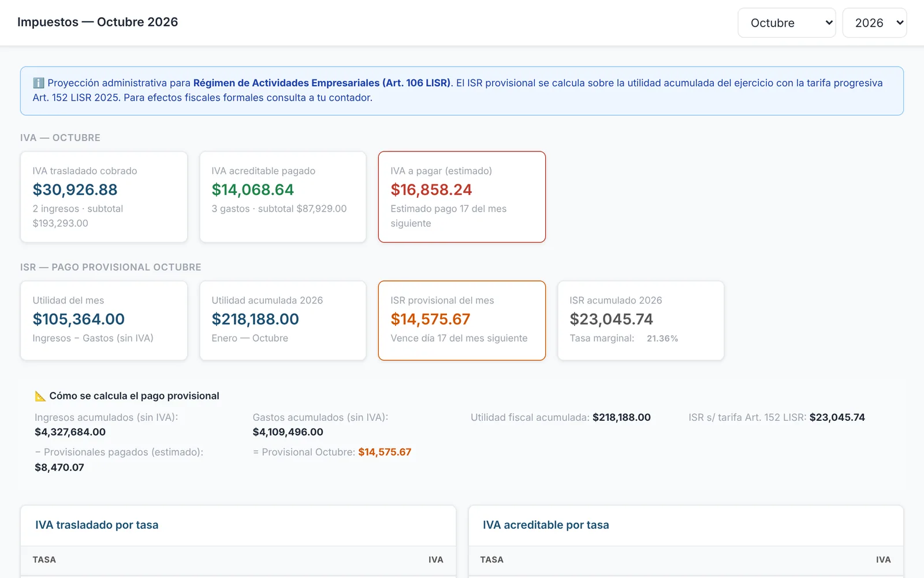
Task: Click the IVA trasladado por tasa heading
Action: 97,525
